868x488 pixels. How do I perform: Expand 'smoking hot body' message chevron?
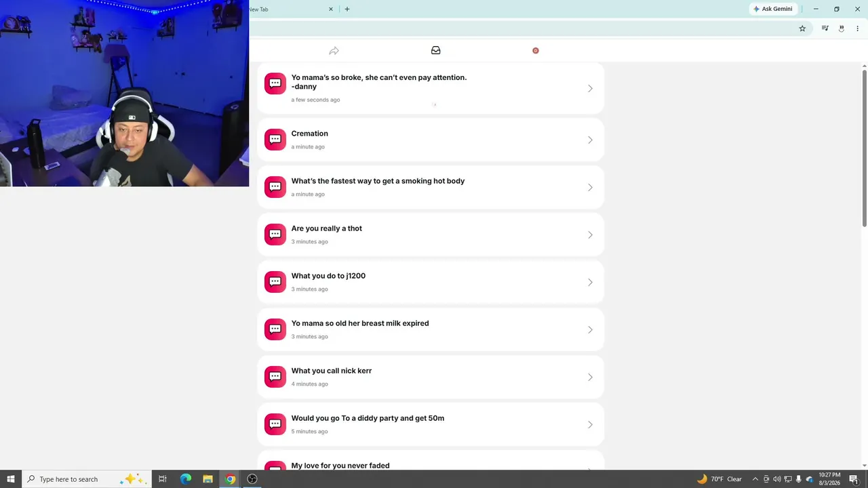pyautogui.click(x=590, y=187)
